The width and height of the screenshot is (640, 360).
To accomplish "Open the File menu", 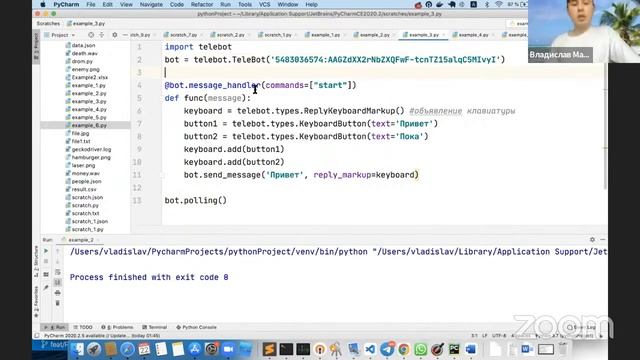I will [91, 4].
